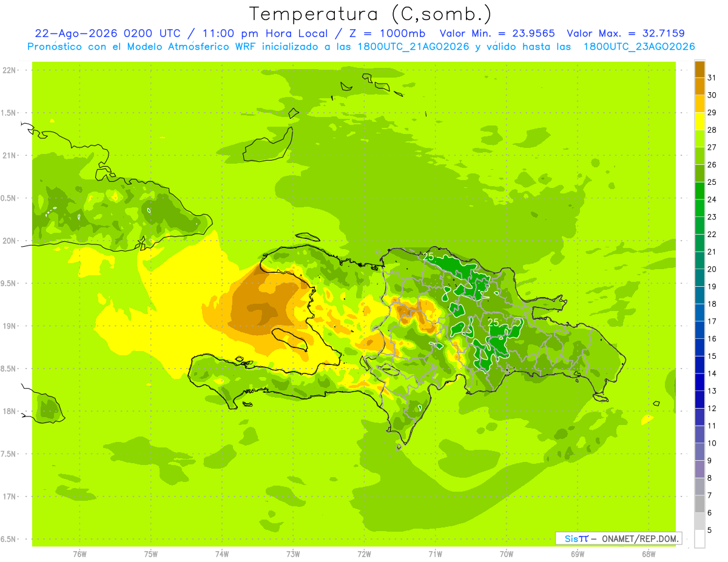Pick the yellow legend swatch between 28 and 29
Image resolution: width=728 pixels, height=562 pixels.
[x=699, y=121]
